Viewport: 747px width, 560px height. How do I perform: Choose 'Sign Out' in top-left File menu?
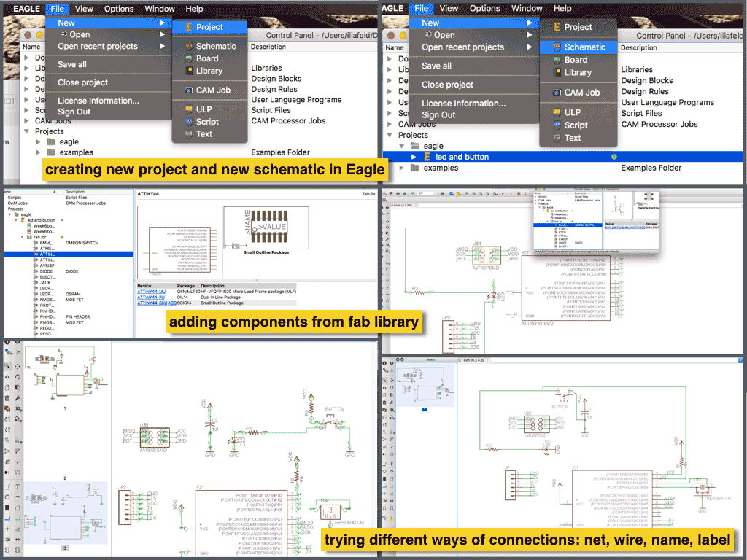(74, 112)
